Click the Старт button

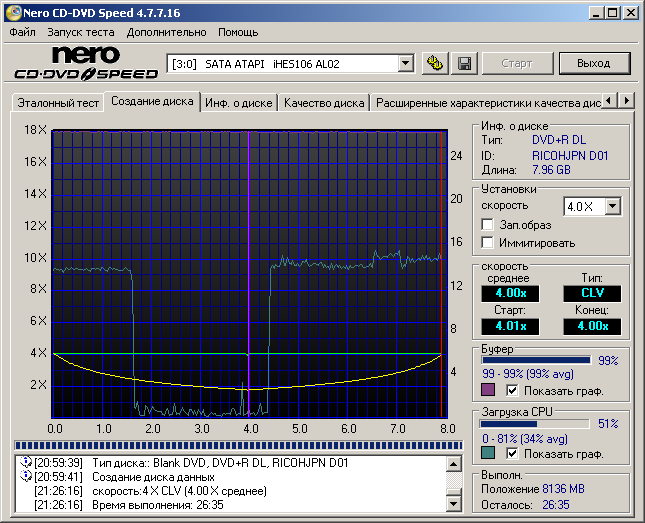click(517, 63)
